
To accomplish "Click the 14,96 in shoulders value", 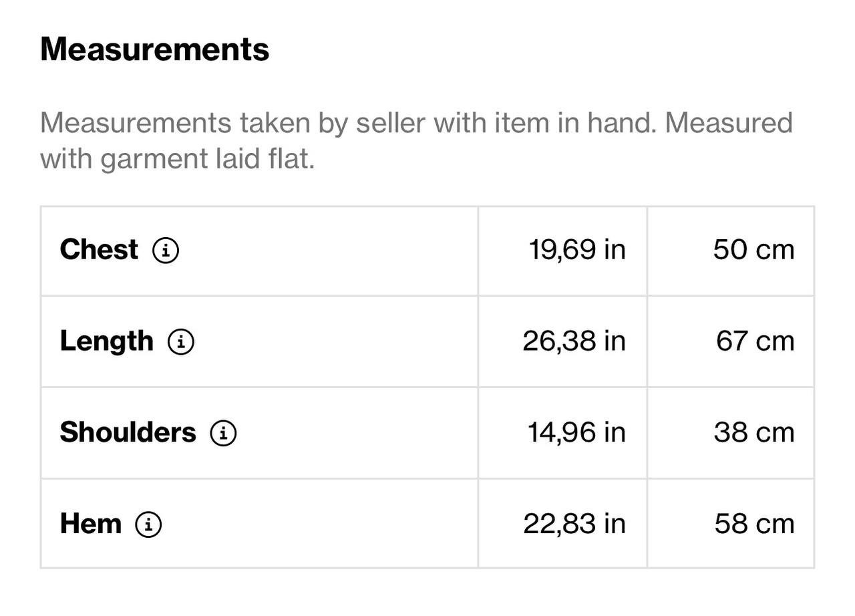I will click(576, 432).
